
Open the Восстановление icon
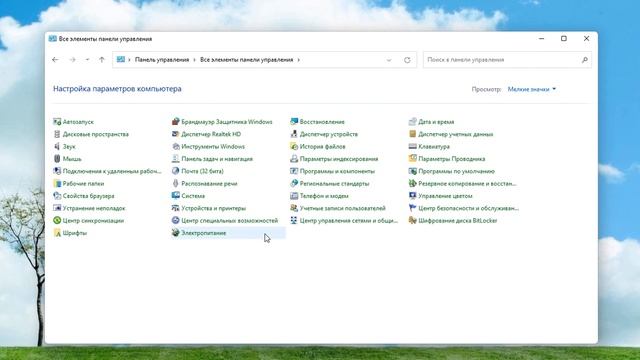point(294,122)
